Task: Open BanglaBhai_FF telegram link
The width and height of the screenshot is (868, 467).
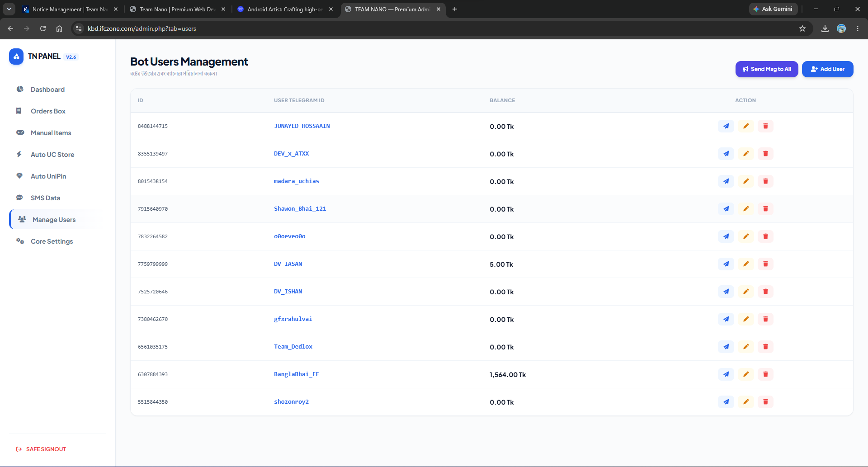Action: point(296,374)
